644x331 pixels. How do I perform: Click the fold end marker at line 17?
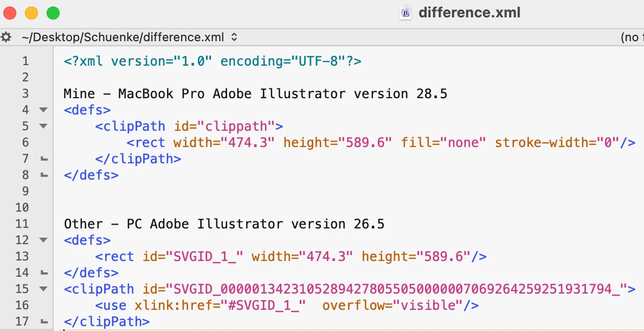click(44, 322)
